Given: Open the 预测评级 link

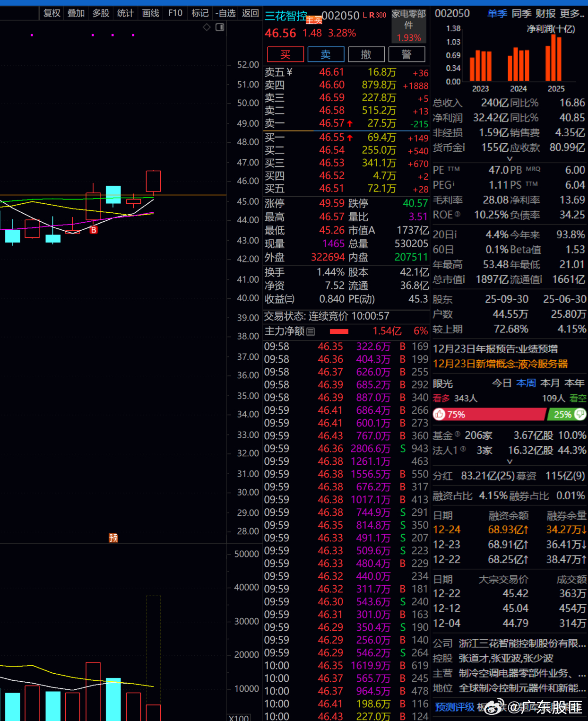Looking at the screenshot, I should (454, 707).
